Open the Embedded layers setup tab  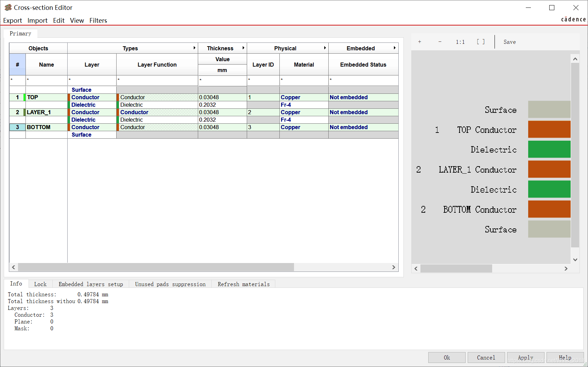[x=91, y=284]
